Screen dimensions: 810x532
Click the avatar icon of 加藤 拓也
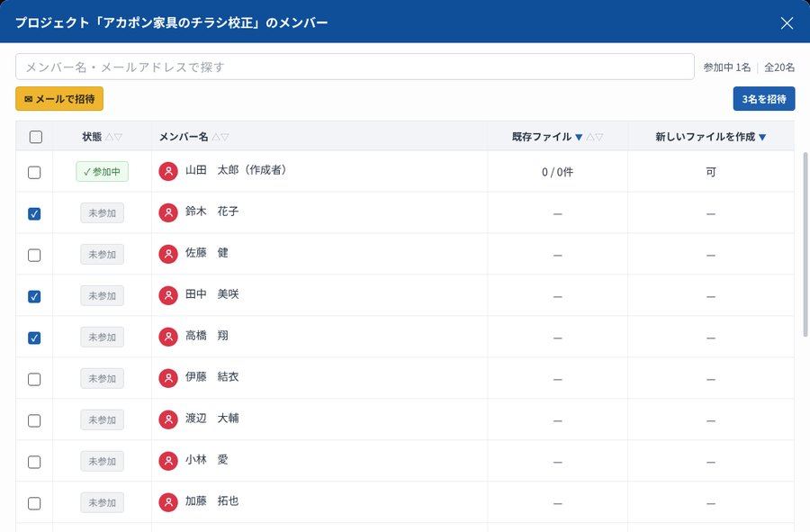(168, 502)
